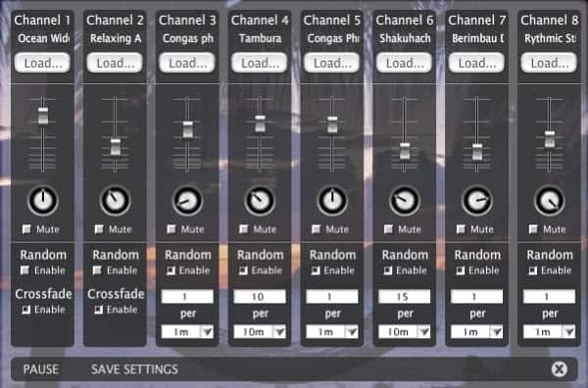Close the mixer with the X icon
588x388 pixels.
coord(560,369)
